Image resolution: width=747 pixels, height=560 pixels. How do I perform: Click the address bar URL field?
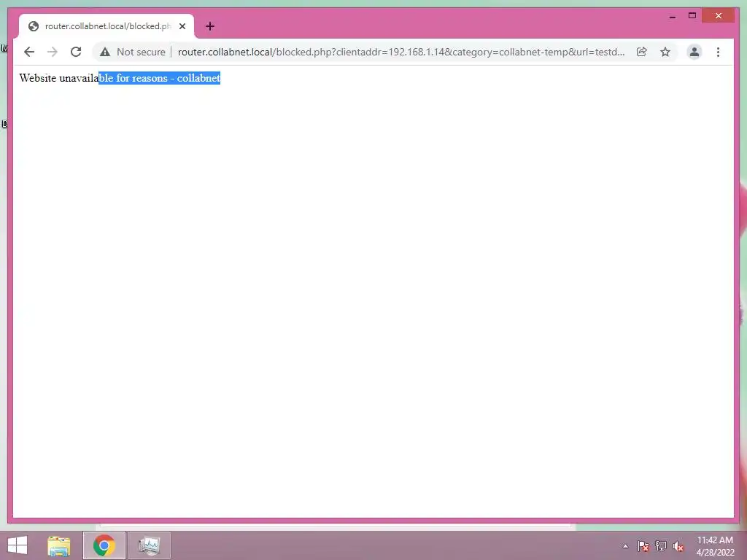[401, 52]
